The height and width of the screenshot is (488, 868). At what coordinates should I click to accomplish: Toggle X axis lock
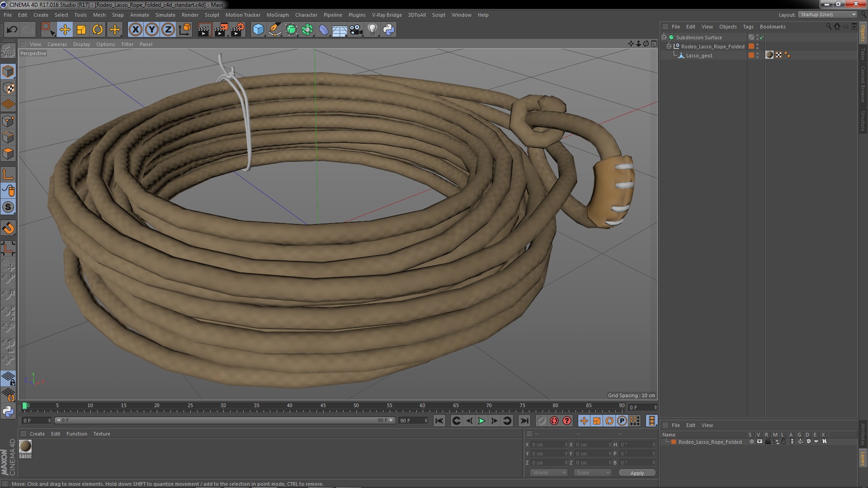(135, 30)
